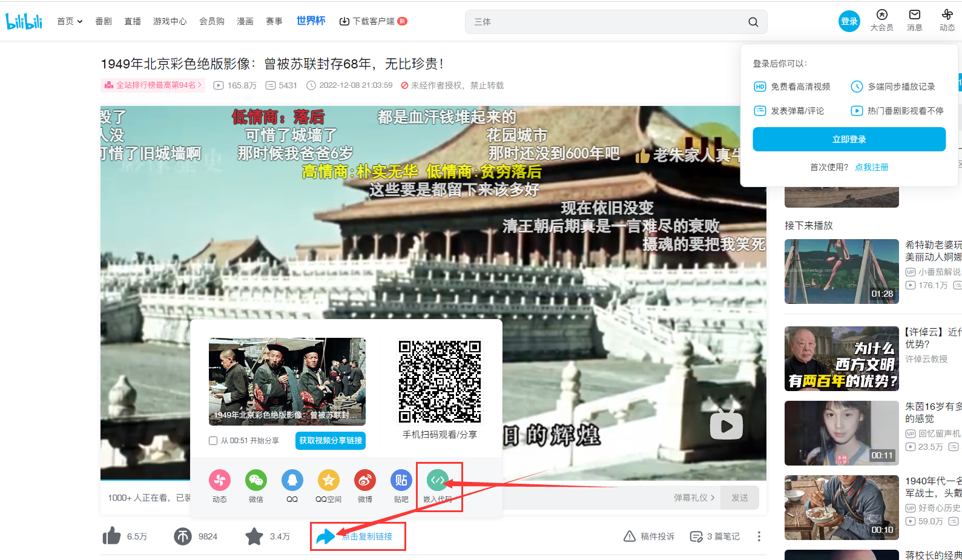Share to Tieba icon
Image resolution: width=962 pixels, height=560 pixels.
click(x=401, y=481)
